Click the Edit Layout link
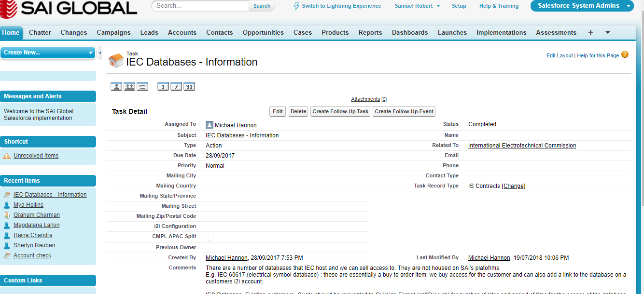The image size is (644, 294). pos(560,55)
